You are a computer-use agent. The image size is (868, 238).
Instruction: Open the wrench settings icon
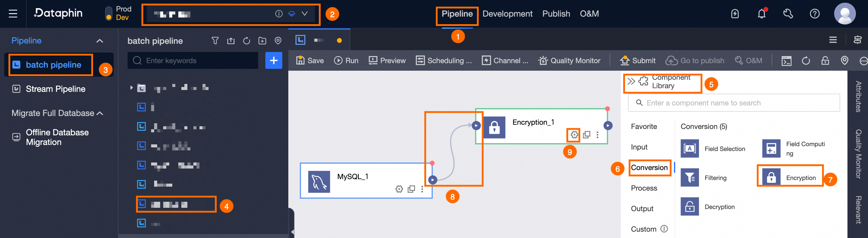point(788,14)
